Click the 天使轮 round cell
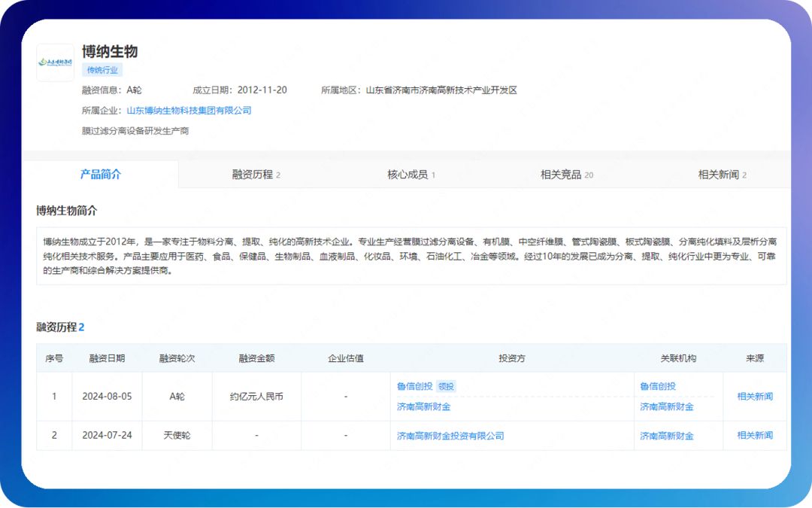The width and height of the screenshot is (812, 508). click(x=177, y=436)
